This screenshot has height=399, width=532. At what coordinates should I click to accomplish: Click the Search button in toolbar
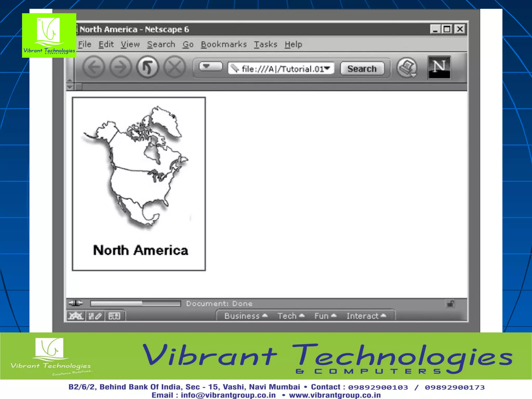(362, 69)
